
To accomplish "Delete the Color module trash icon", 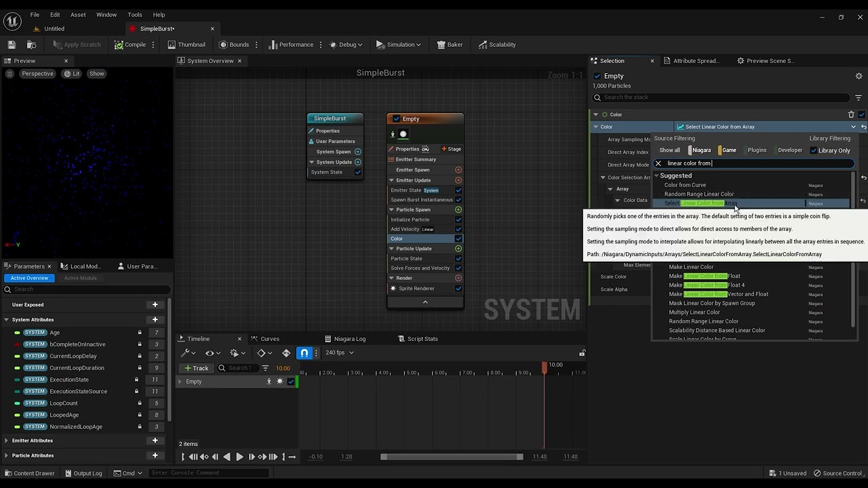I will tap(851, 115).
